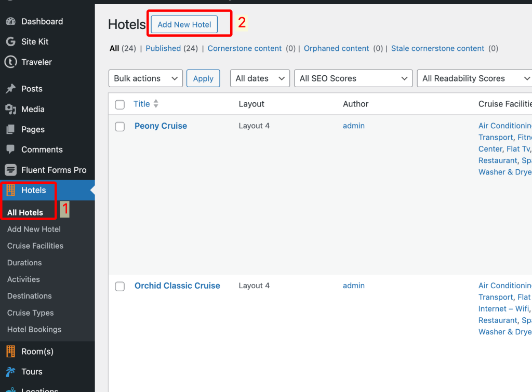Click the Fluent Forms Pro icon
Screen dimensions: 532x392
click(x=10, y=170)
